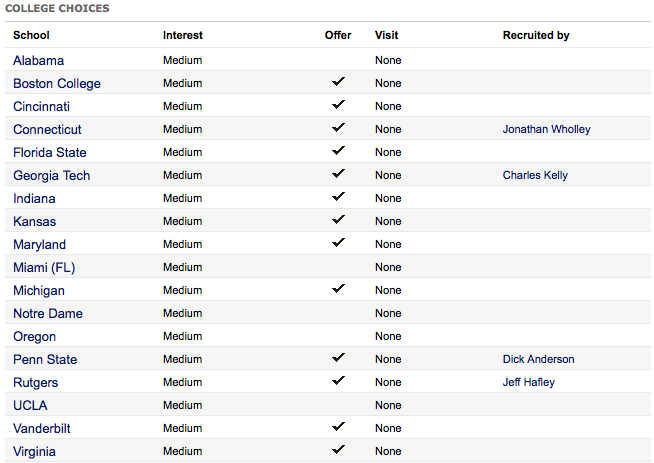Click the offer checkmark for Penn State

coord(338,357)
